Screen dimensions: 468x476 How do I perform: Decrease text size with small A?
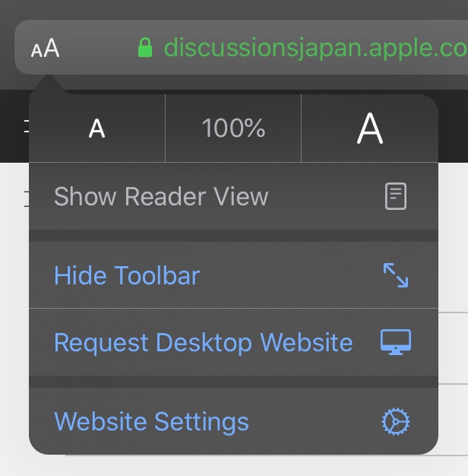pos(96,129)
